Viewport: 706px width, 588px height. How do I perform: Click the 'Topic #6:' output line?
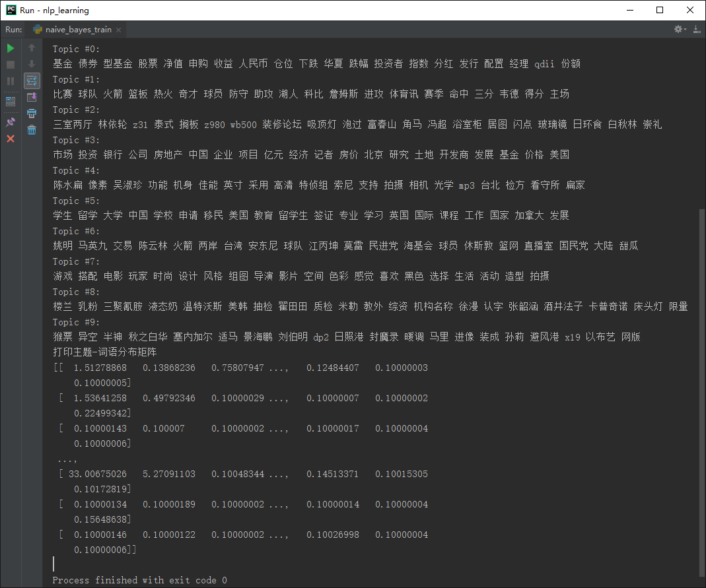tap(76, 231)
